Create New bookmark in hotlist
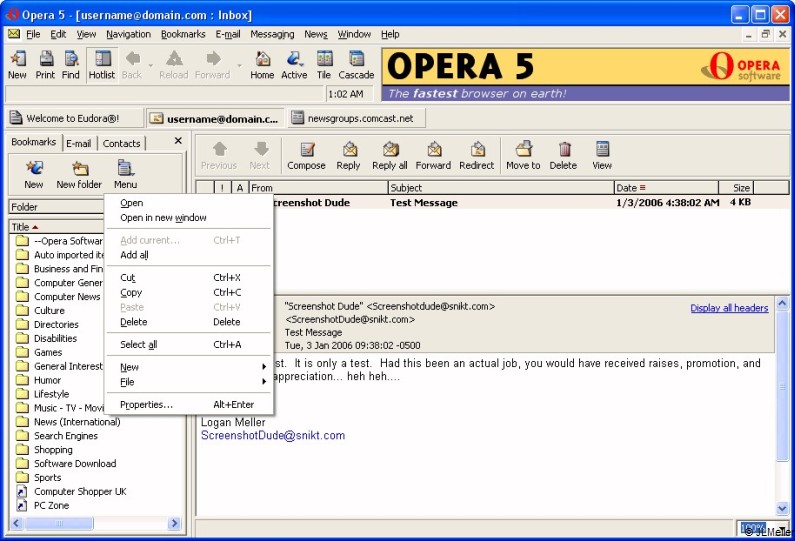 tap(33, 175)
